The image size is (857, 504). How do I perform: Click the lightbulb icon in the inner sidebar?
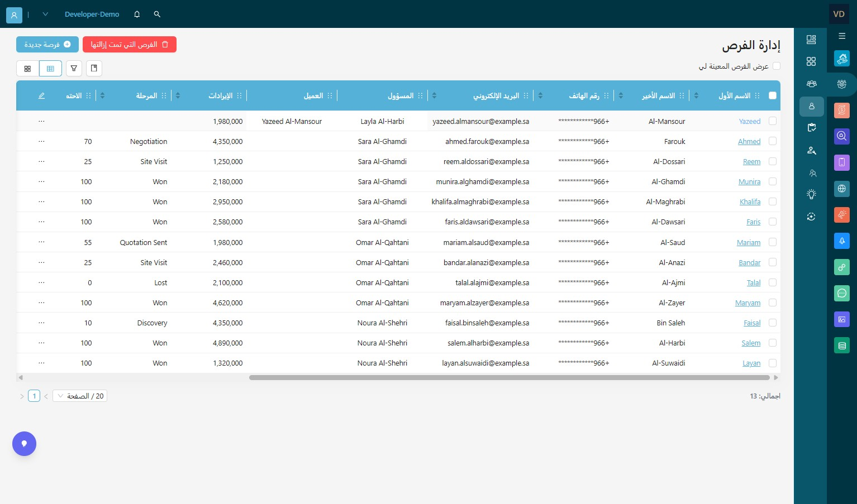pyautogui.click(x=811, y=194)
